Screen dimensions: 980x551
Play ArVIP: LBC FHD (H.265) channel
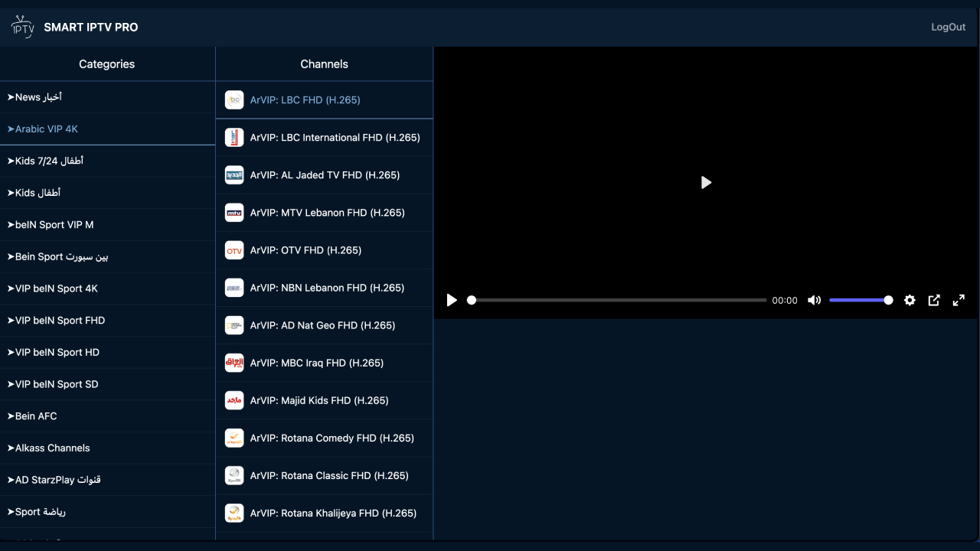(x=325, y=100)
